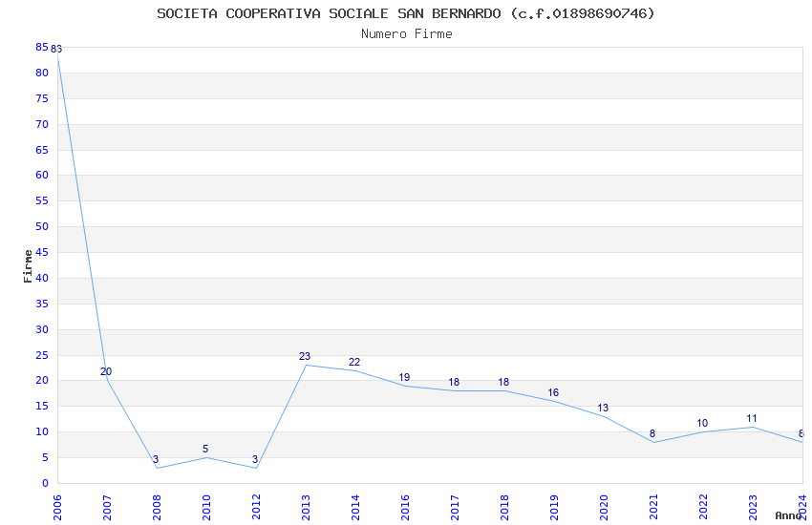Image resolution: width=812 pixels, height=525 pixels.
Task: Click the x-axis year label 2021
Action: [x=654, y=508]
